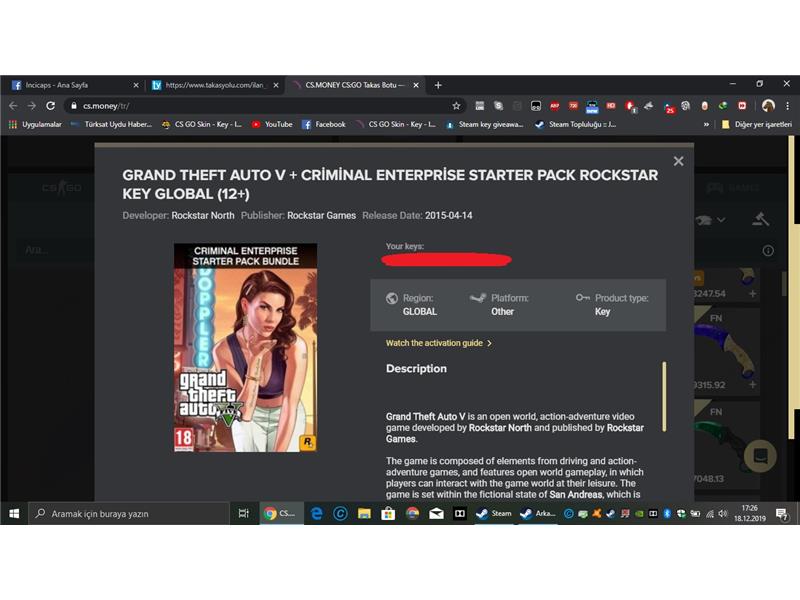Open the Chrome profile avatar
800x600 pixels.
click(x=768, y=106)
